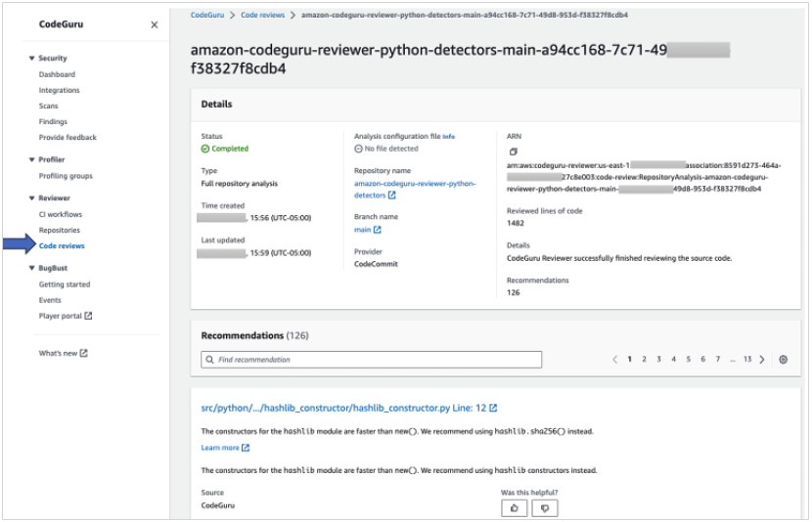The width and height of the screenshot is (812, 522).
Task: Open Repositories in sidebar
Action: pyautogui.click(x=59, y=230)
